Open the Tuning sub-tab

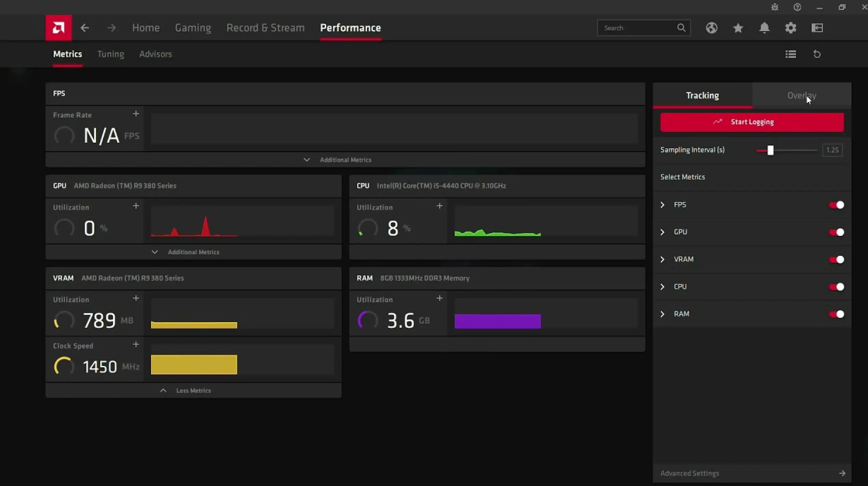click(x=111, y=54)
